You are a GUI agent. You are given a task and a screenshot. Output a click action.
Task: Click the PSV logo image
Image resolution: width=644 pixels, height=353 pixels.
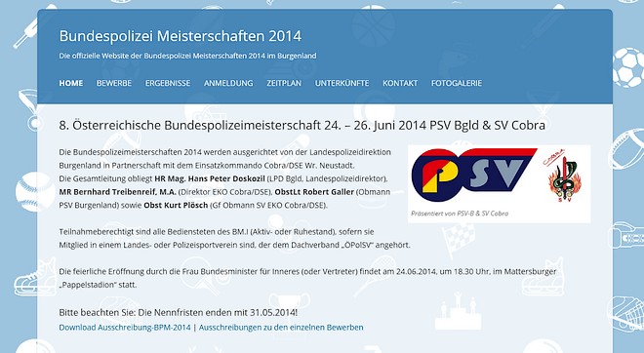473,175
